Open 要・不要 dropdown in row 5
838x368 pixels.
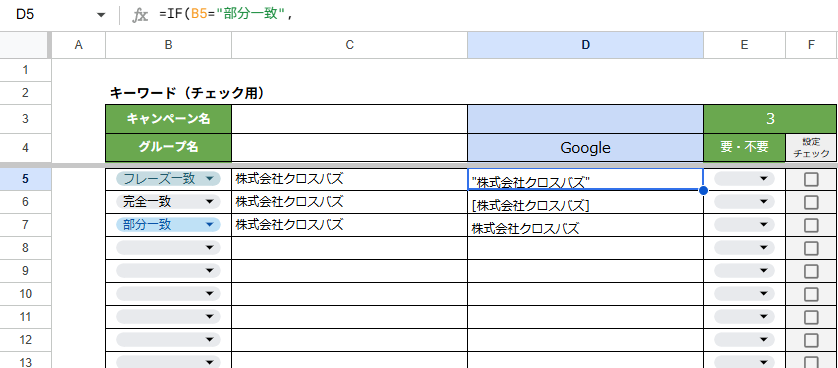coord(744,179)
